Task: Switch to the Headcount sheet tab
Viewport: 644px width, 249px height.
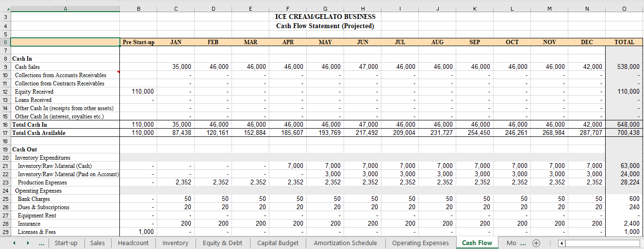Action: (133, 243)
